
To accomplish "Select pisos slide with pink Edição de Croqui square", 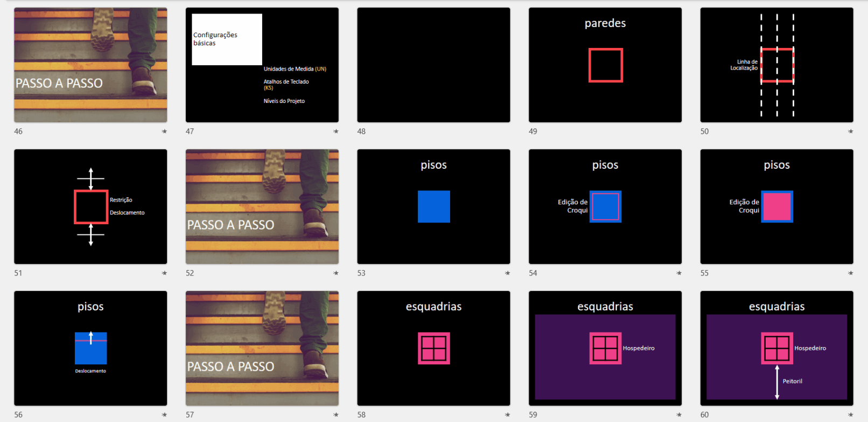I will tap(776, 206).
